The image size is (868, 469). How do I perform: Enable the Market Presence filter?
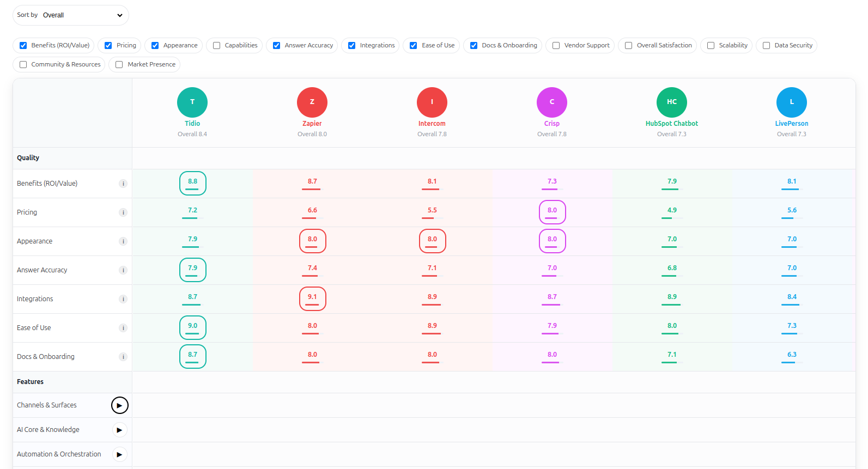119,65
